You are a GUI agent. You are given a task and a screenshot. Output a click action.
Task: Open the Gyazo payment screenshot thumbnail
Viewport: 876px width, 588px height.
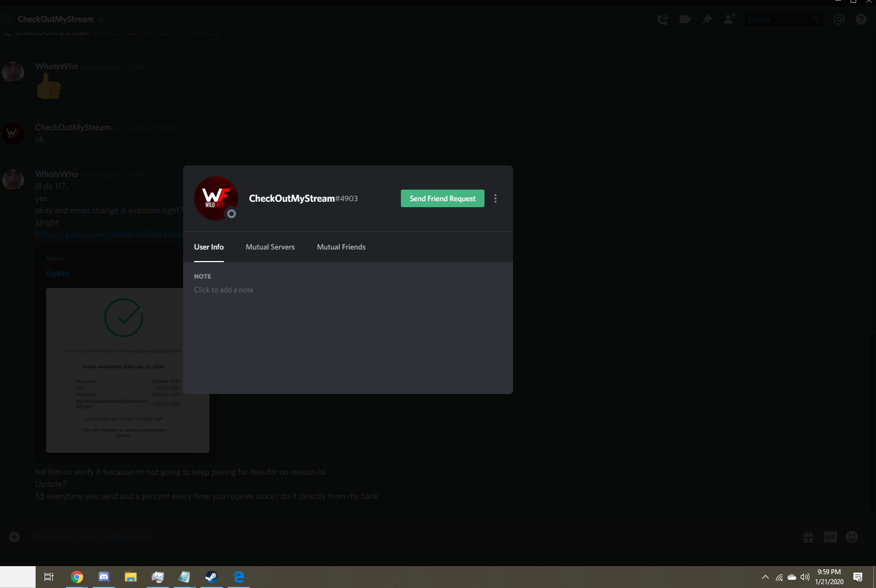click(128, 370)
